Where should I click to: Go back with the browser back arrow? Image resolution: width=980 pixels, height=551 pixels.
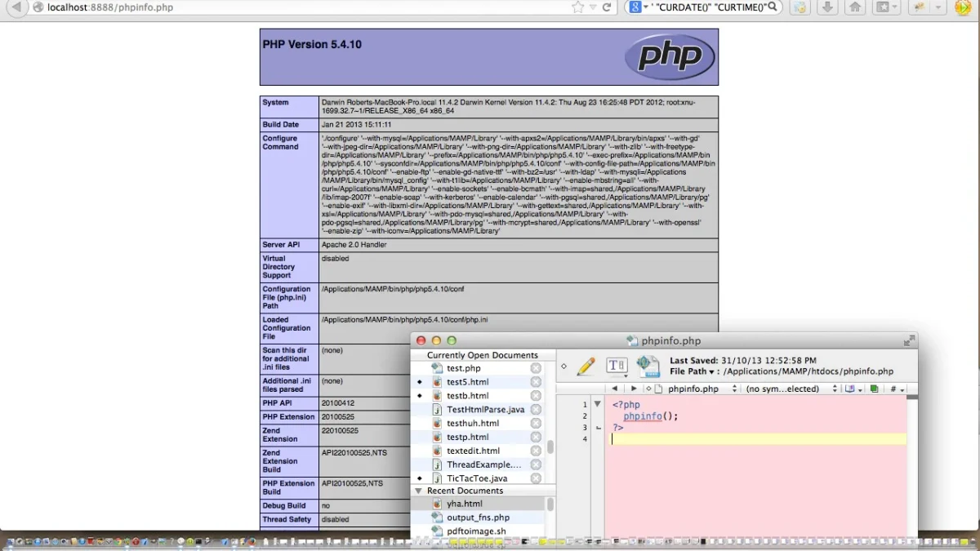coord(16,7)
